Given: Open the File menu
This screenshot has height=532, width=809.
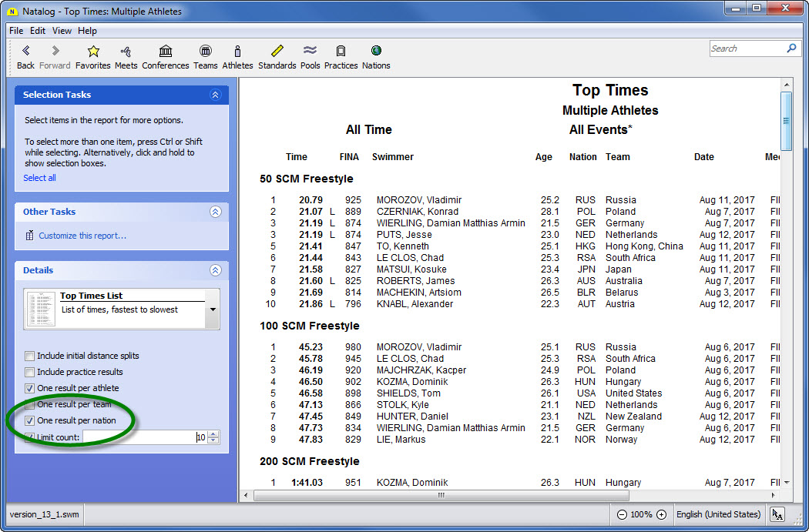Looking at the screenshot, I should [x=16, y=31].
